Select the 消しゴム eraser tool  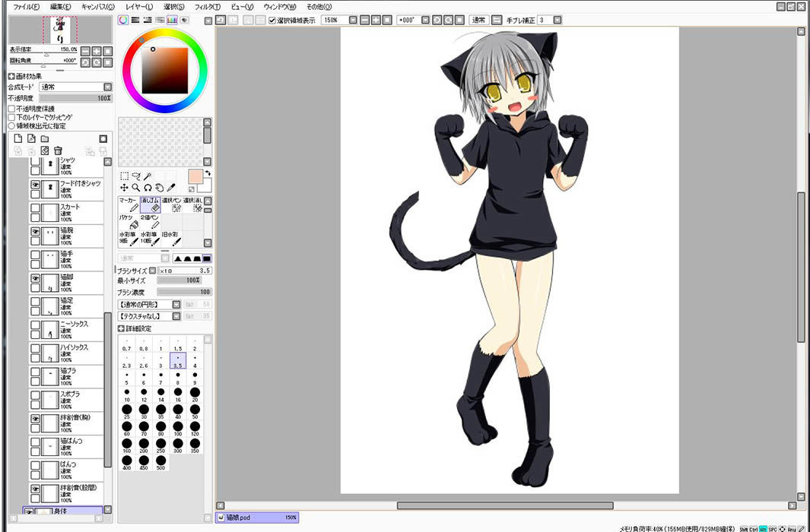coord(151,204)
